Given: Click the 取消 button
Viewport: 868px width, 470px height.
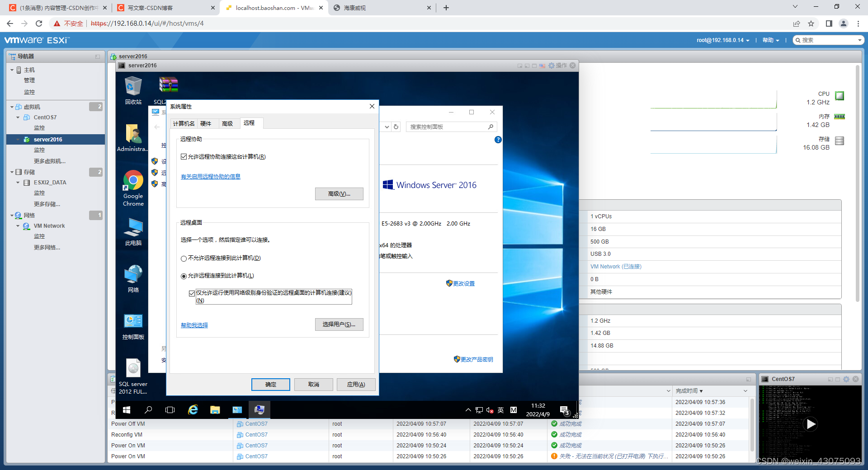Looking at the screenshot, I should 314,385.
